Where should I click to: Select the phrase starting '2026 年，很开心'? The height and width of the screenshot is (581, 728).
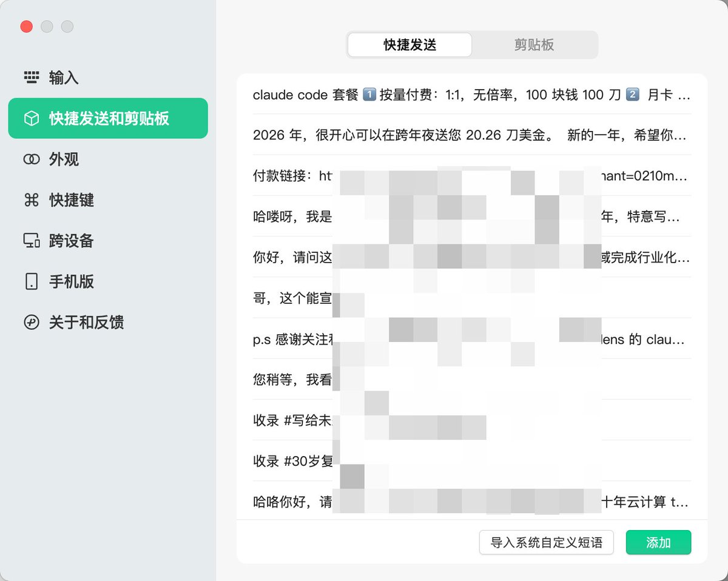click(472, 135)
